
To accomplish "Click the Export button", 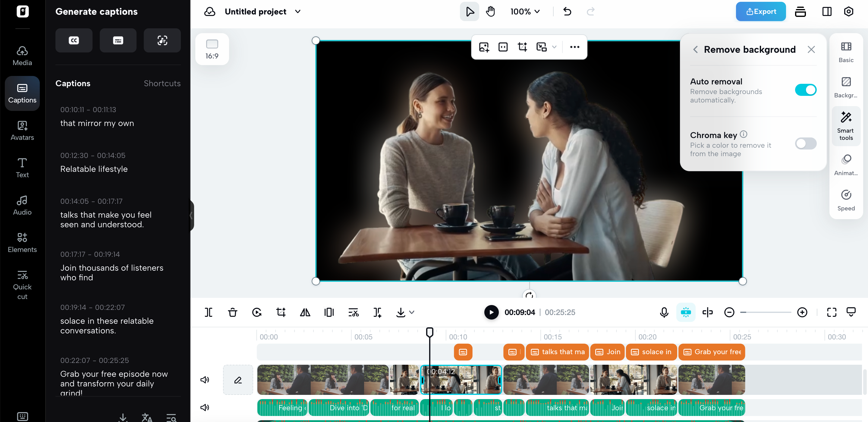I will [x=760, y=11].
